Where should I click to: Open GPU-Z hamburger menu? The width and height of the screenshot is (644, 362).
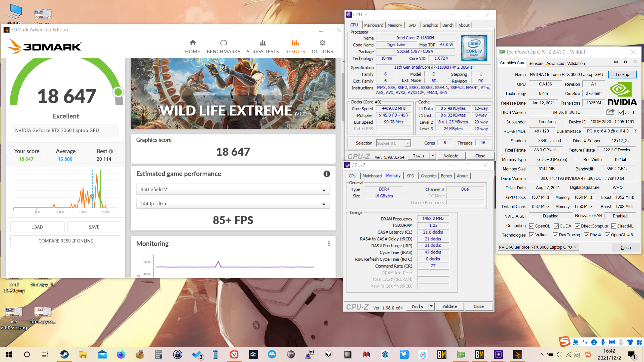click(x=635, y=62)
